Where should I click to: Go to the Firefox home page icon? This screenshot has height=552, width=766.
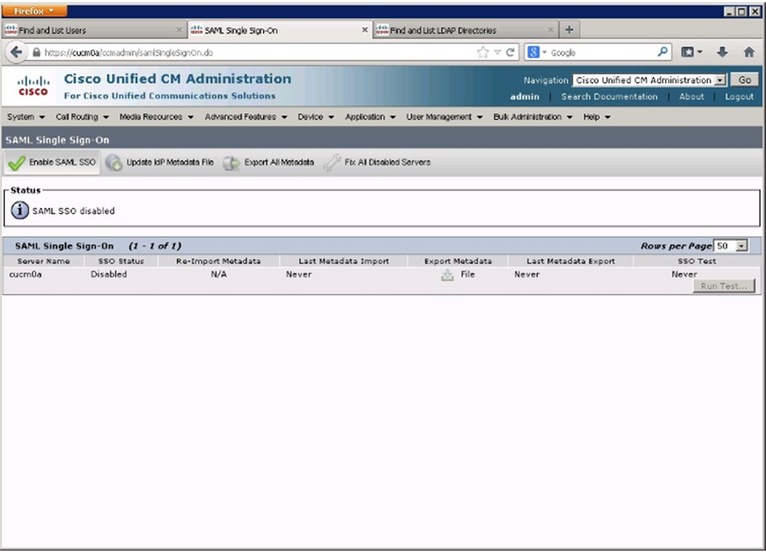[x=748, y=52]
